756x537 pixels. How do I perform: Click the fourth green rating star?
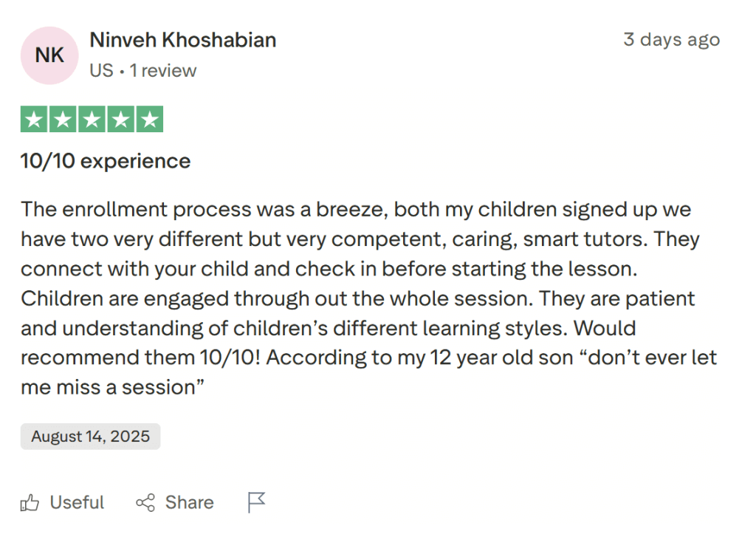point(120,120)
